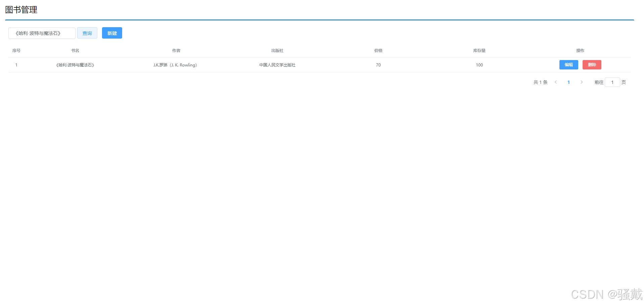Image resolution: width=644 pixels, height=305 pixels.
Task: Select page number 1 in the pagination
Action: [x=568, y=82]
